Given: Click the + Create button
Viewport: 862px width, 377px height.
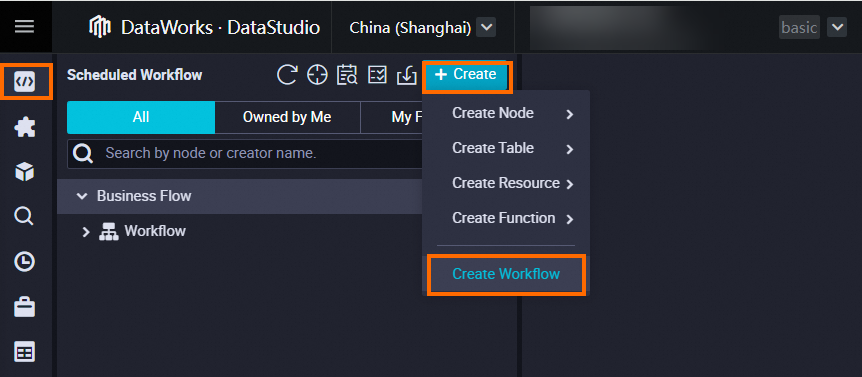Looking at the screenshot, I should coord(465,74).
